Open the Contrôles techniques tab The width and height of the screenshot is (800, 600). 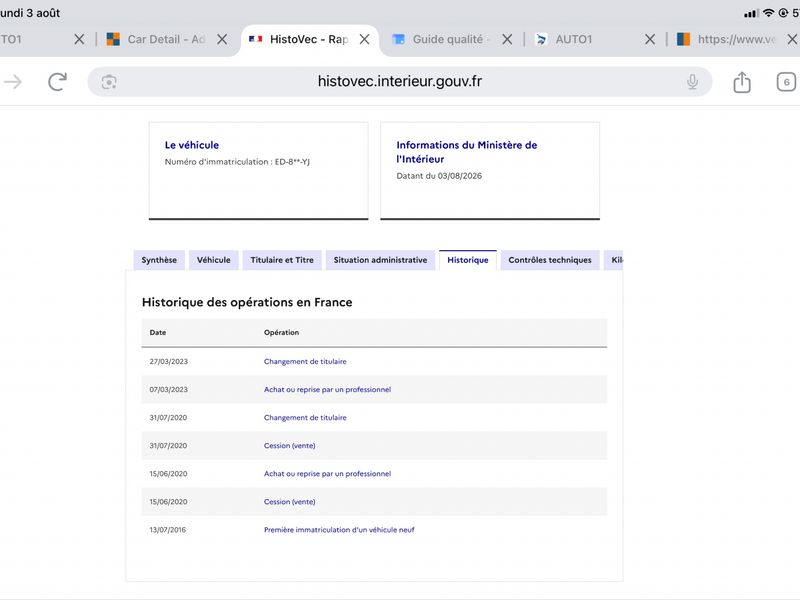click(550, 260)
